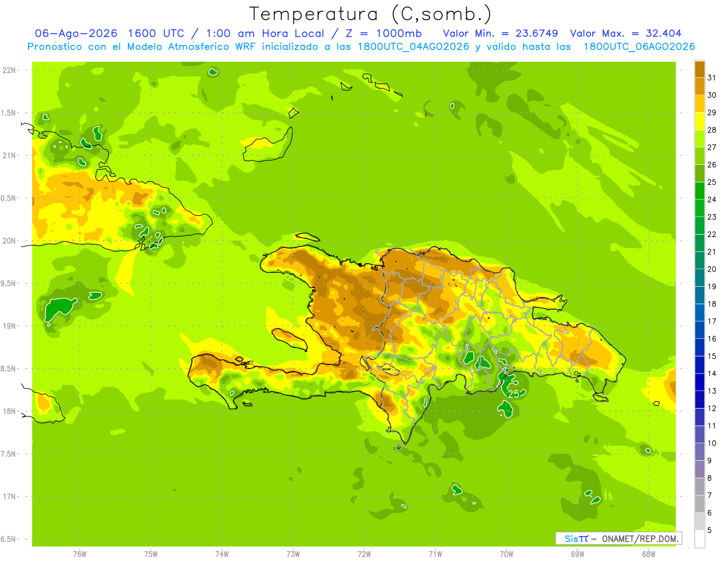Click the '72W' longitude label
The width and height of the screenshot is (728, 562).
(x=364, y=554)
